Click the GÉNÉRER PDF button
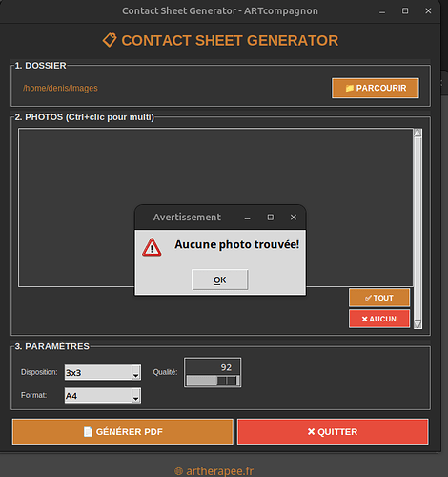The image size is (448, 477). pos(123,431)
